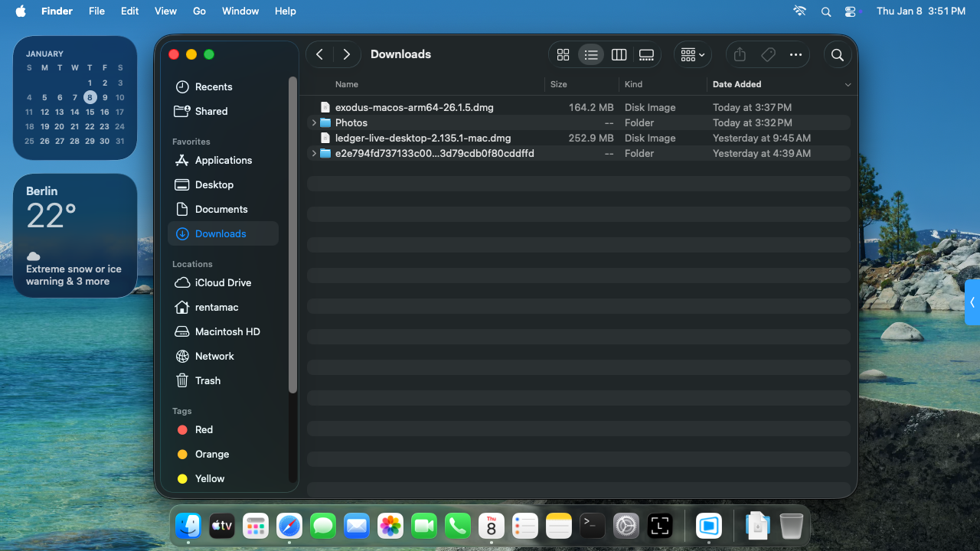Open the Group By dropdown in toolbar
Image resolution: width=980 pixels, height=551 pixels.
tap(692, 55)
